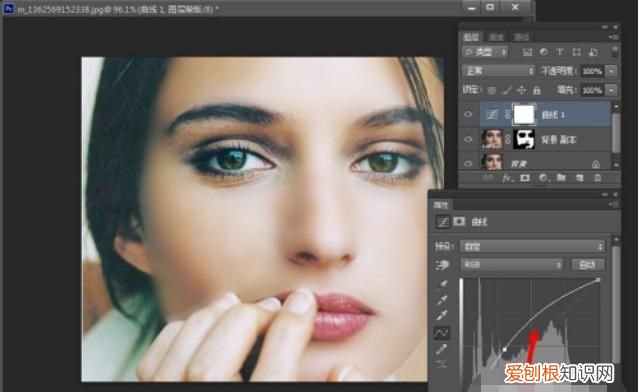
Task: Toggle the layer filtering switch
Action: coord(615,52)
